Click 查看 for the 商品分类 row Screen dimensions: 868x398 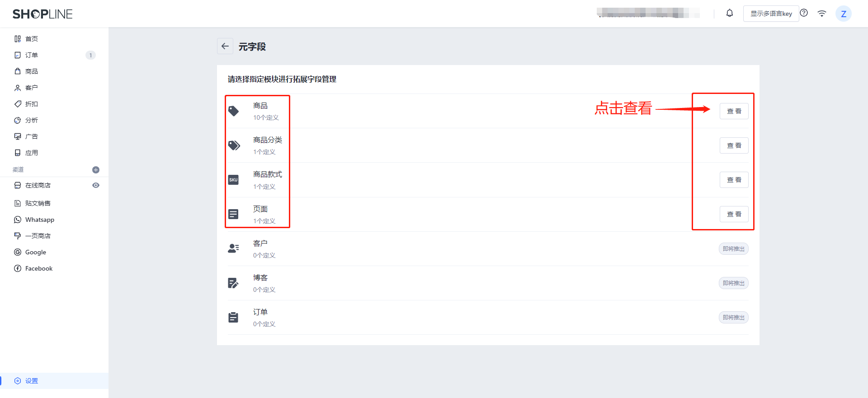[x=734, y=145]
